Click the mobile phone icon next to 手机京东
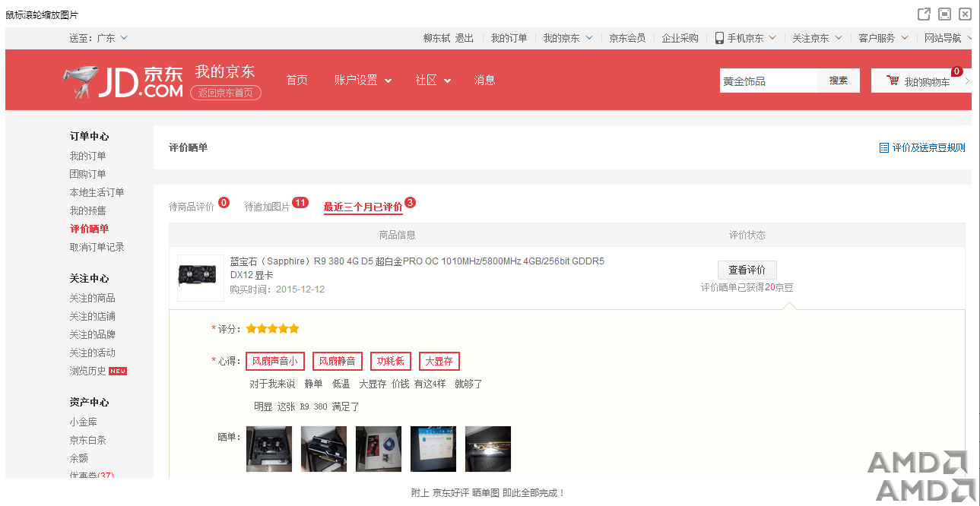 [719, 38]
